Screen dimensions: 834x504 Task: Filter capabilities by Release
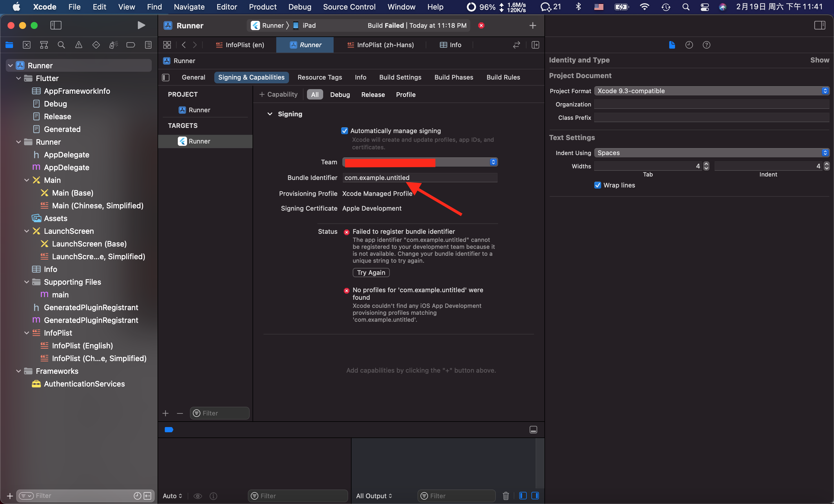click(x=373, y=95)
